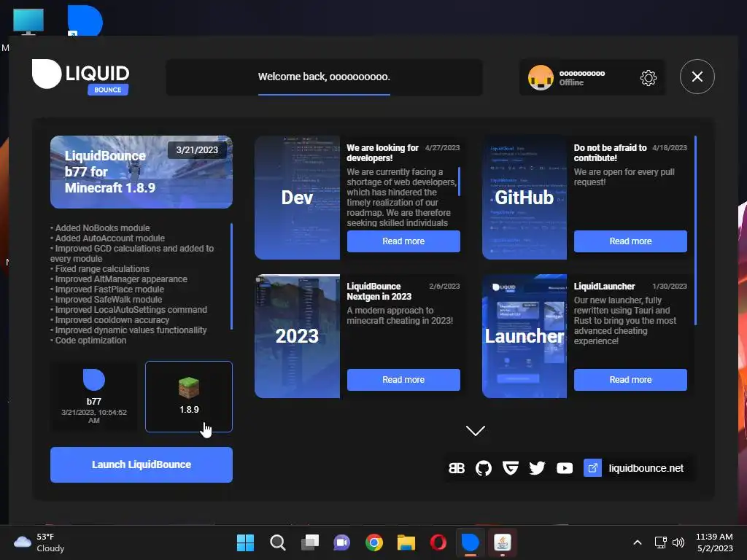Click the Java app taskbar icon
The height and width of the screenshot is (560, 747).
(502, 542)
